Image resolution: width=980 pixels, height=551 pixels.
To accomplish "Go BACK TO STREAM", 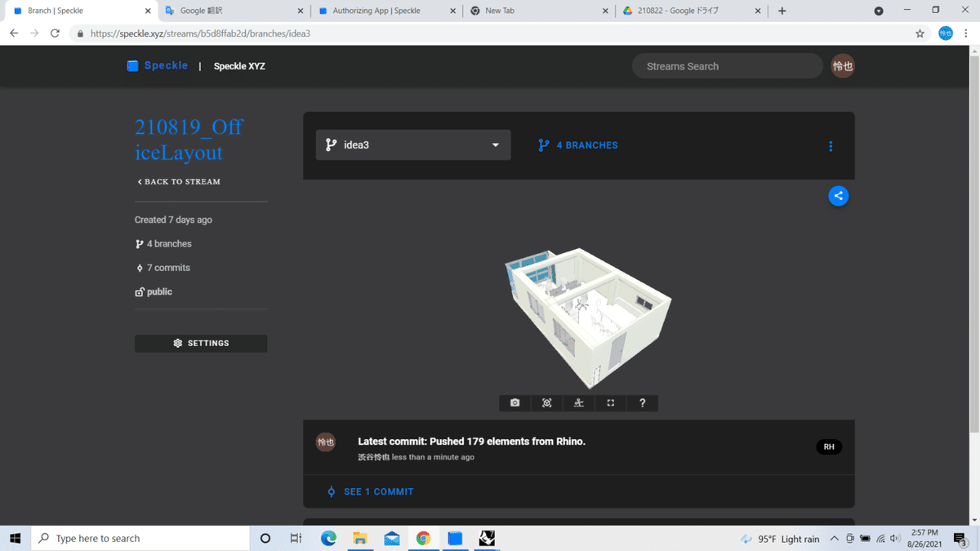I will (x=179, y=181).
